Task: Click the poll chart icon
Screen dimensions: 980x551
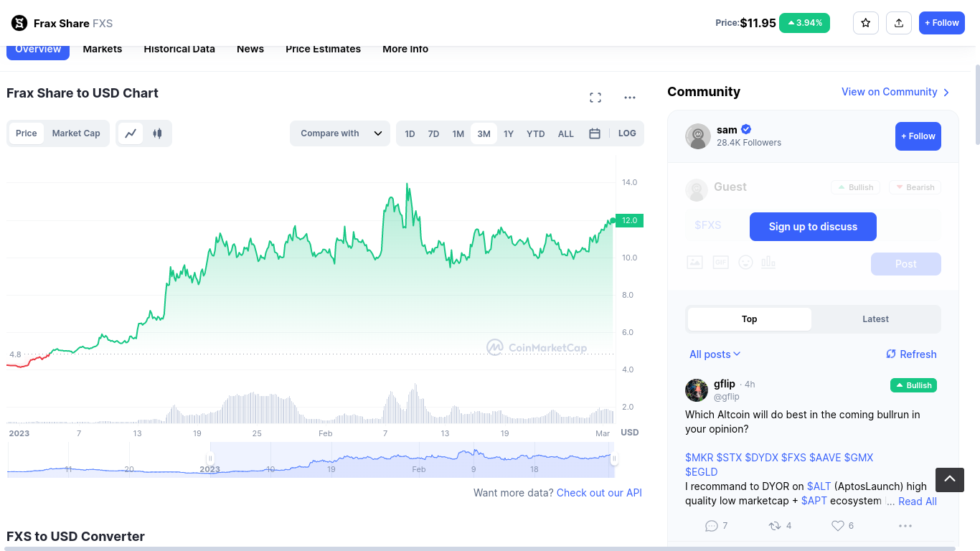Action: [768, 263]
